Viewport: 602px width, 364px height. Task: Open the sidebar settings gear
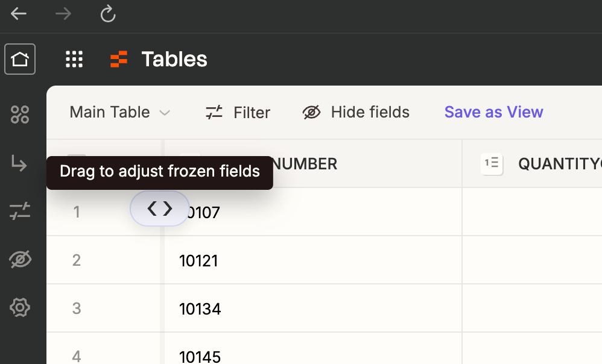(20, 307)
